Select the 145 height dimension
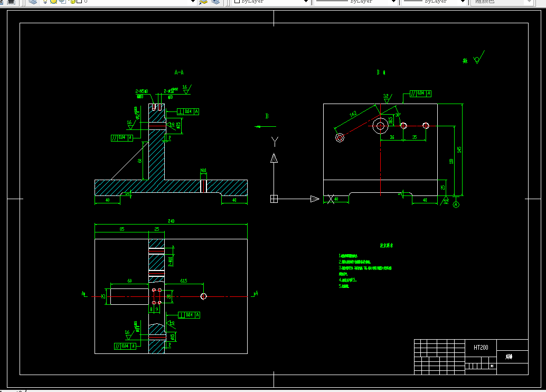Screen dimensions: 546x392 point(459,150)
